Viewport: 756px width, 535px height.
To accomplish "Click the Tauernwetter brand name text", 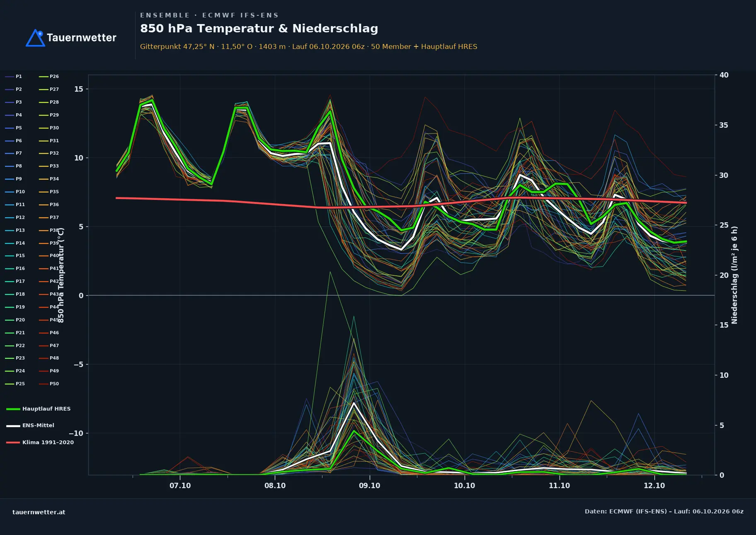I will click(x=81, y=38).
